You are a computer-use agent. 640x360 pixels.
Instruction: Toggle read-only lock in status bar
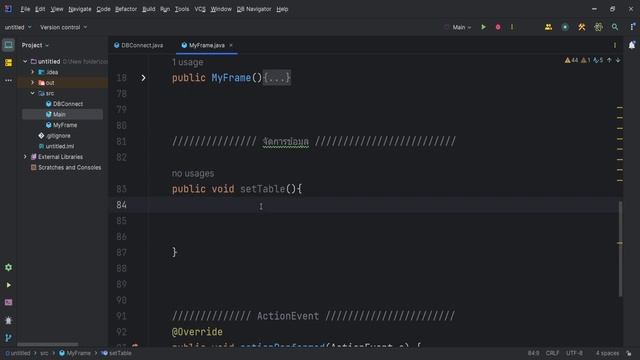tap(629, 353)
